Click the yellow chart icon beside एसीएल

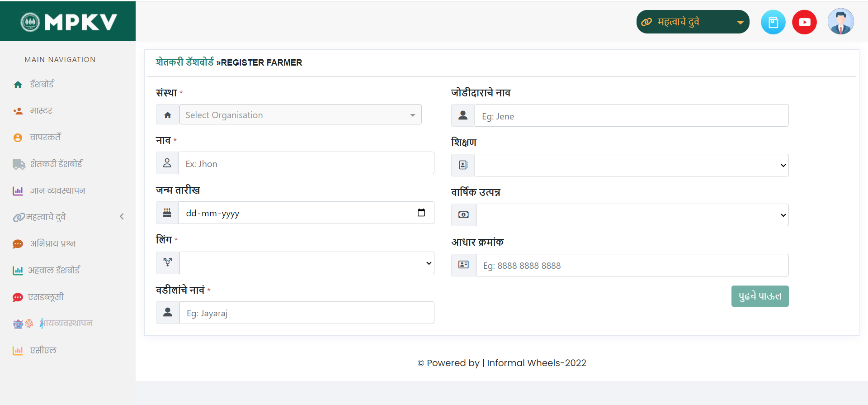(x=18, y=351)
